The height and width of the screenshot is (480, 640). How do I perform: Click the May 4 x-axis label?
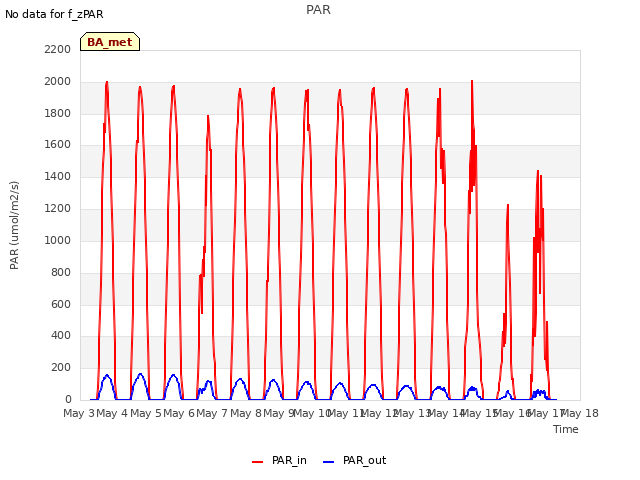(112, 413)
